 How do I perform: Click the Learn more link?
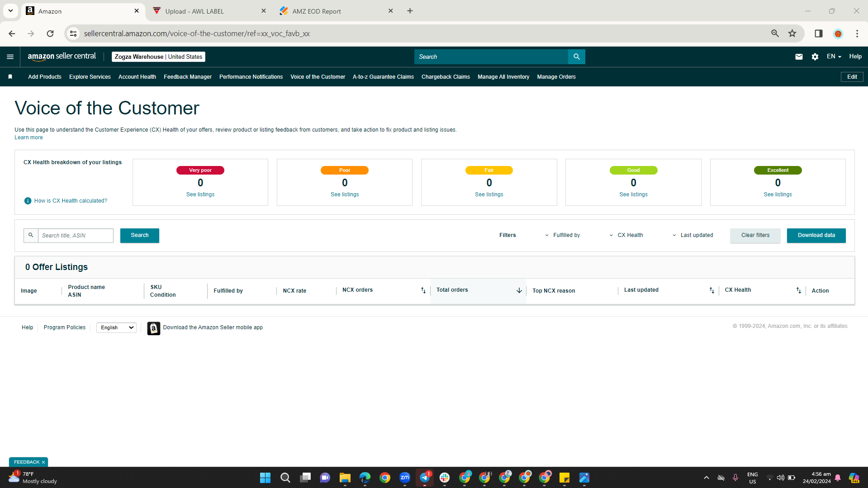coord(28,137)
